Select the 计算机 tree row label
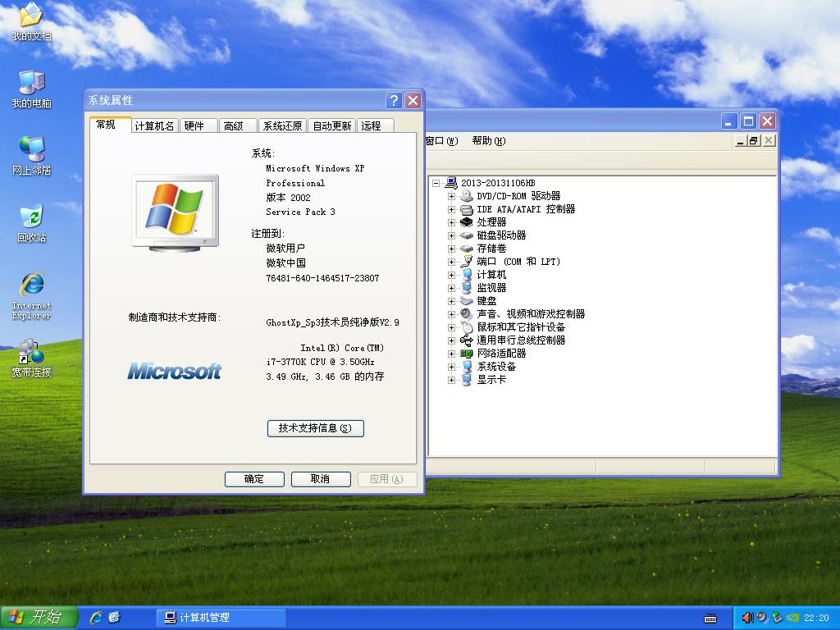This screenshot has height=630, width=840. tap(492, 275)
